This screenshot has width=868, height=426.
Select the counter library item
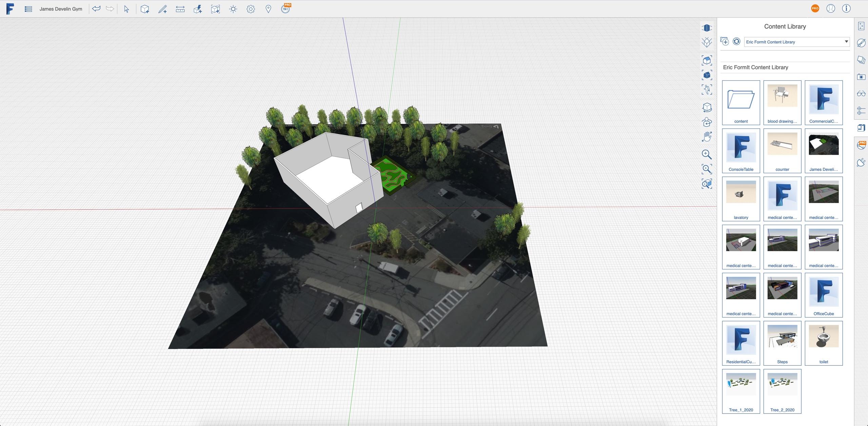782,151
